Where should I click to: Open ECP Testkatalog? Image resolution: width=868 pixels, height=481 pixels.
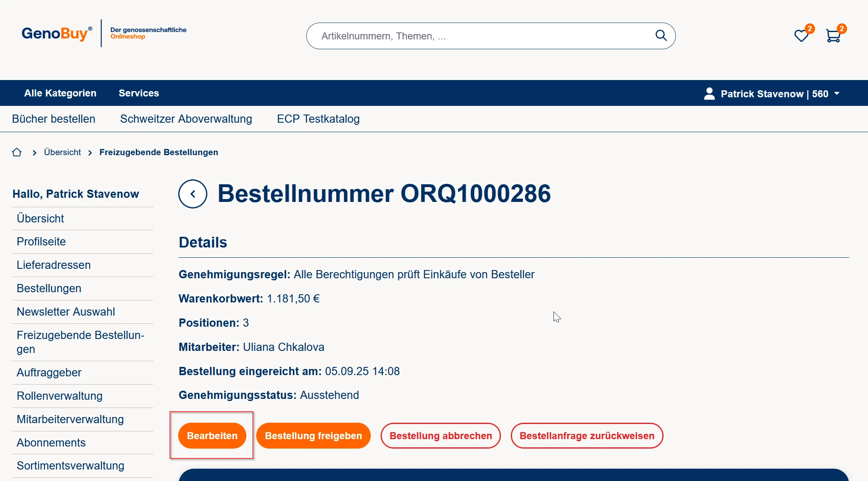tap(318, 119)
